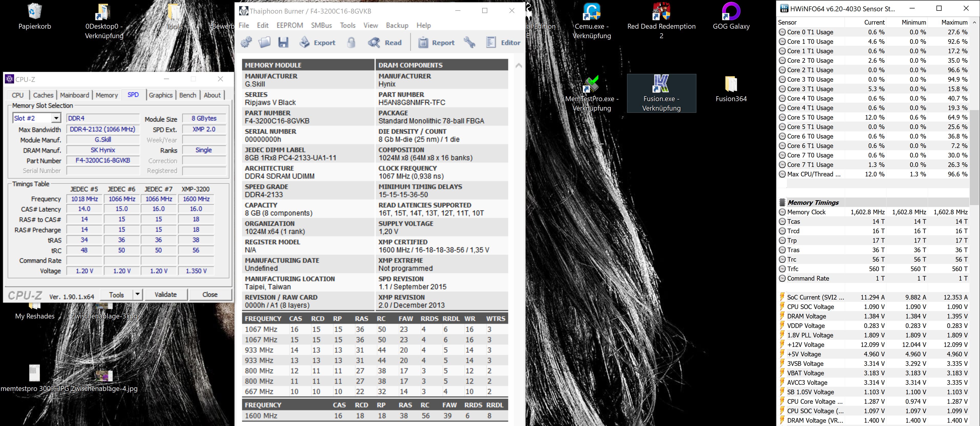Viewport: 980px width, 426px height.
Task: Click the floppy disk save icon
Action: coord(283,42)
